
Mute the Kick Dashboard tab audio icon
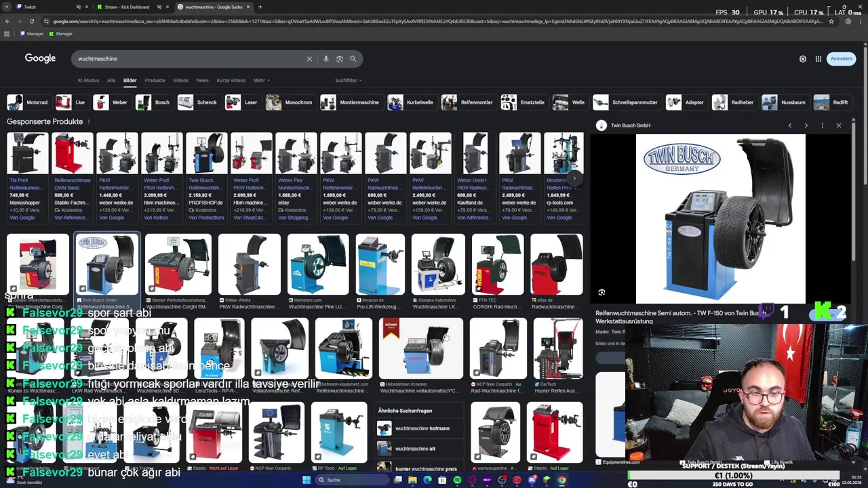(159, 7)
